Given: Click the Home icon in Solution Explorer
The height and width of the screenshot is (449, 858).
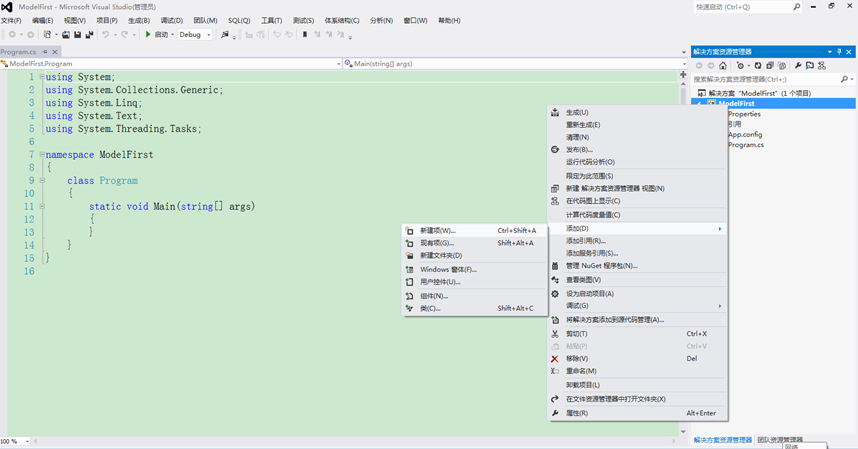Looking at the screenshot, I should coord(723,66).
